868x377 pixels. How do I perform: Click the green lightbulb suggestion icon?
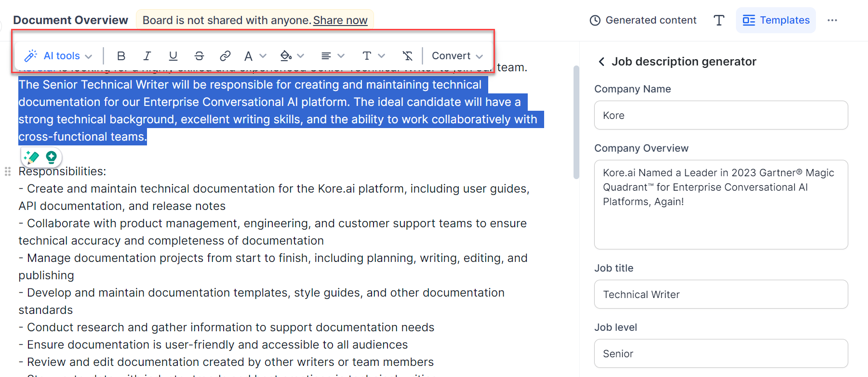point(51,157)
